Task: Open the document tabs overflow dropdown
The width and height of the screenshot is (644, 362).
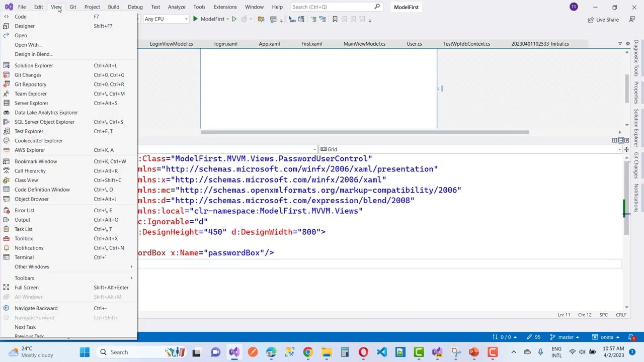Action: click(x=620, y=44)
